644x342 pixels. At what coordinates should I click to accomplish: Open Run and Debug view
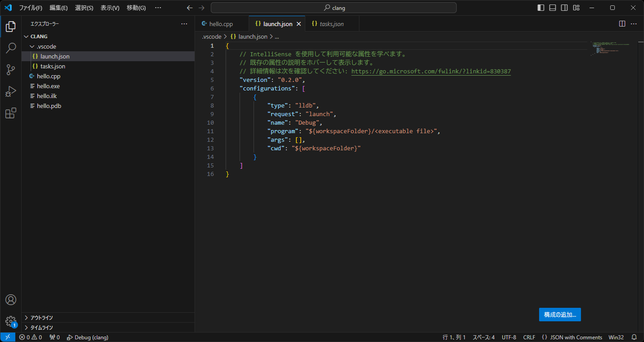click(x=10, y=91)
